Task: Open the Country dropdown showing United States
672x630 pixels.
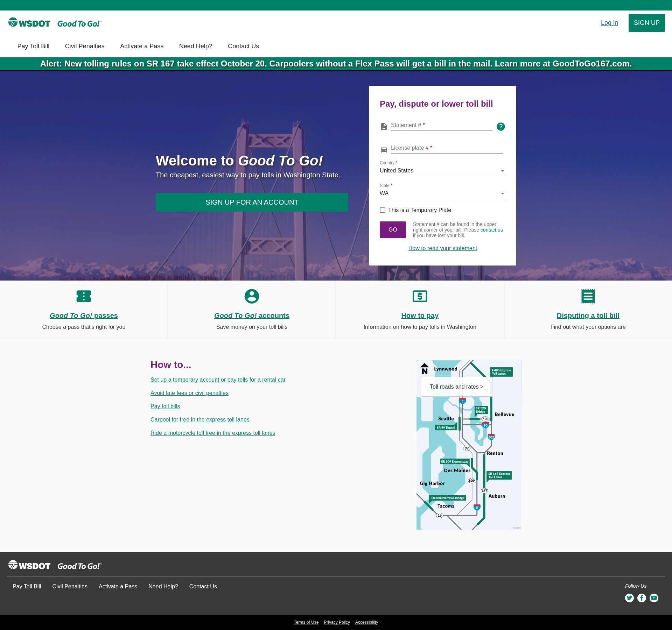Action: 442,171
